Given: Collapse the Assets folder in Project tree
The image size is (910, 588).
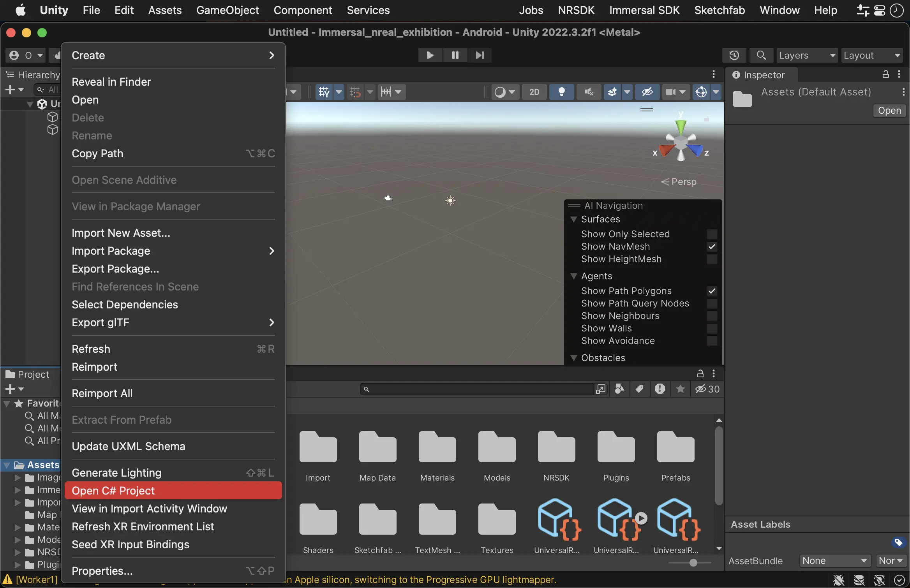Looking at the screenshot, I should (7, 465).
